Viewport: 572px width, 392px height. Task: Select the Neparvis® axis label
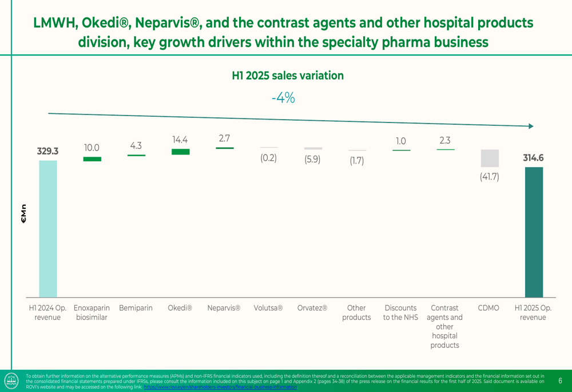[x=224, y=308]
